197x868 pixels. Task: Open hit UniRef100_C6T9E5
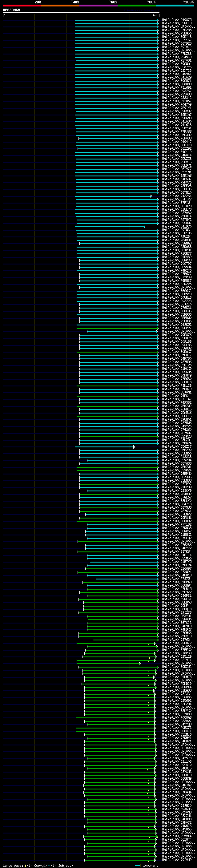click(x=176, y=43)
